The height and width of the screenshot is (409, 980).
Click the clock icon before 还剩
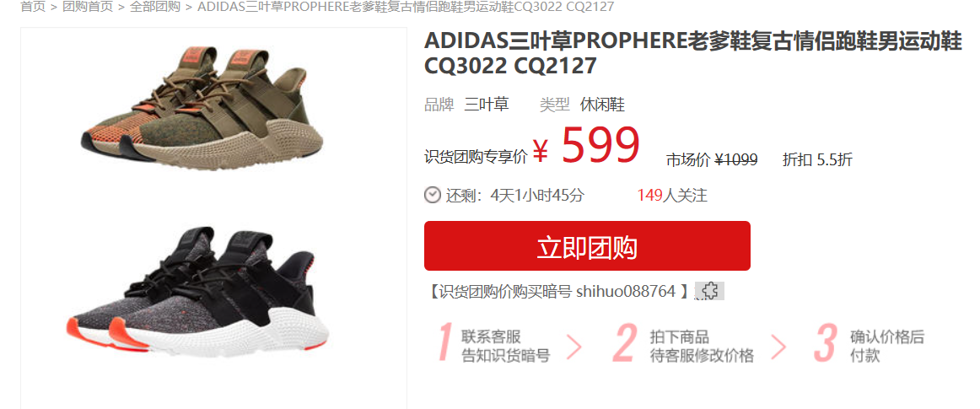coord(433,195)
